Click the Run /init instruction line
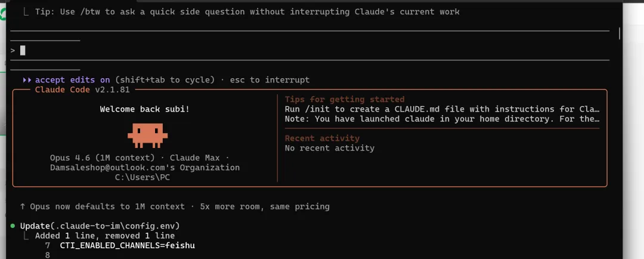644x259 pixels. [441, 109]
